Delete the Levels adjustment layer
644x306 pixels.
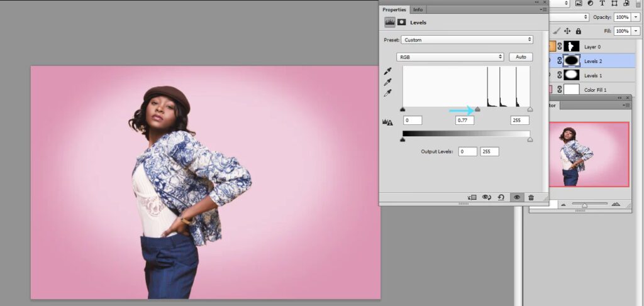pos(531,197)
